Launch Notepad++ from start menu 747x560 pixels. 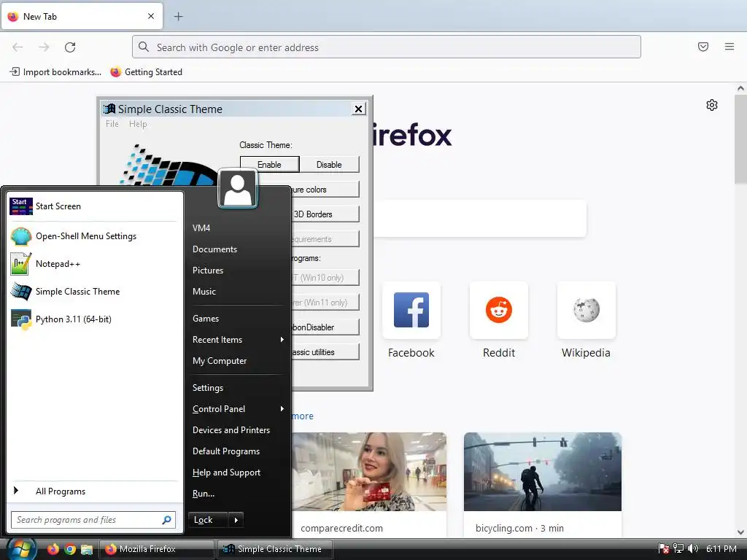[x=95, y=264]
